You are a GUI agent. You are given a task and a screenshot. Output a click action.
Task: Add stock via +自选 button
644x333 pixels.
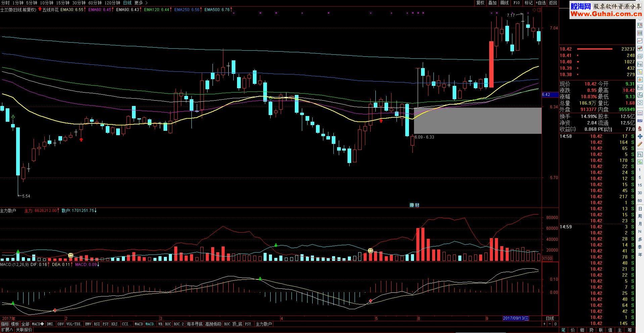tap(541, 3)
